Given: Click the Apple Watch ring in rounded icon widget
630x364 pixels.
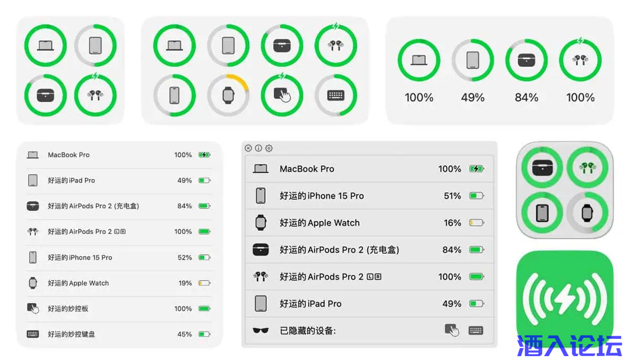Looking at the screenshot, I should (587, 212).
